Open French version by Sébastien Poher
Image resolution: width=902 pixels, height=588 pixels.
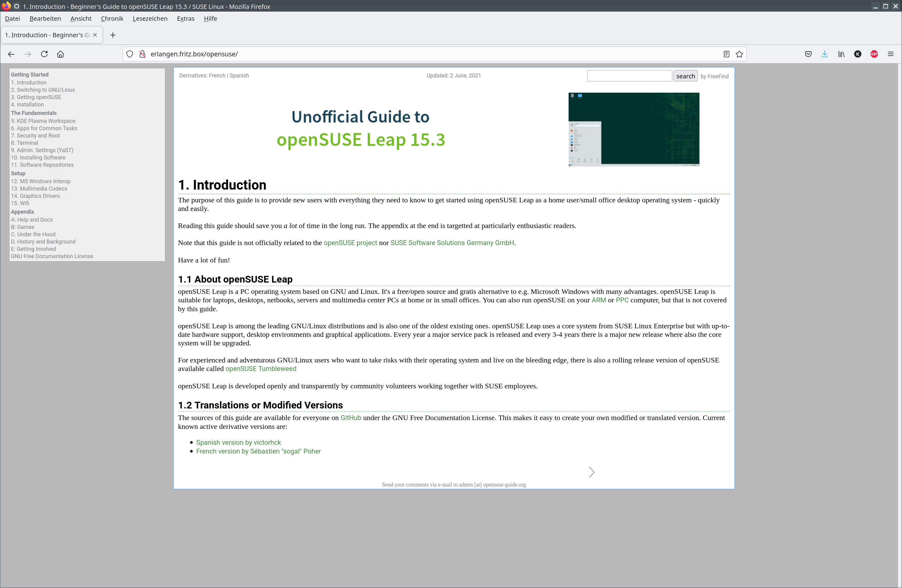pyautogui.click(x=258, y=451)
